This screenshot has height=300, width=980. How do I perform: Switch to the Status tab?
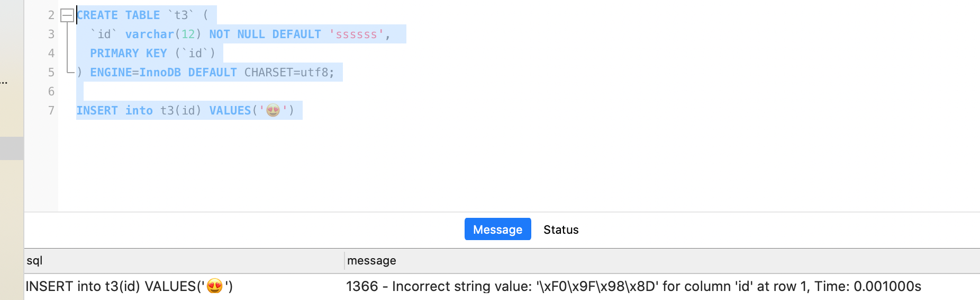pyautogui.click(x=561, y=230)
